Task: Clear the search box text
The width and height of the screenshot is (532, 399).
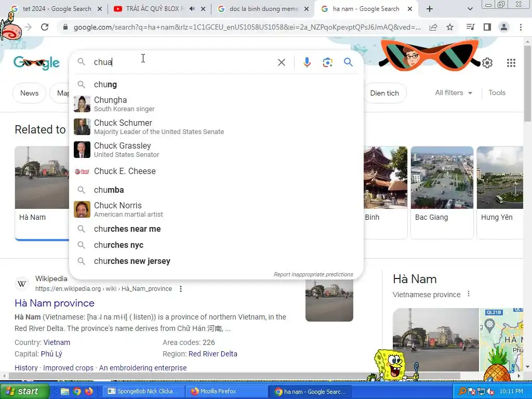Action: click(x=281, y=62)
